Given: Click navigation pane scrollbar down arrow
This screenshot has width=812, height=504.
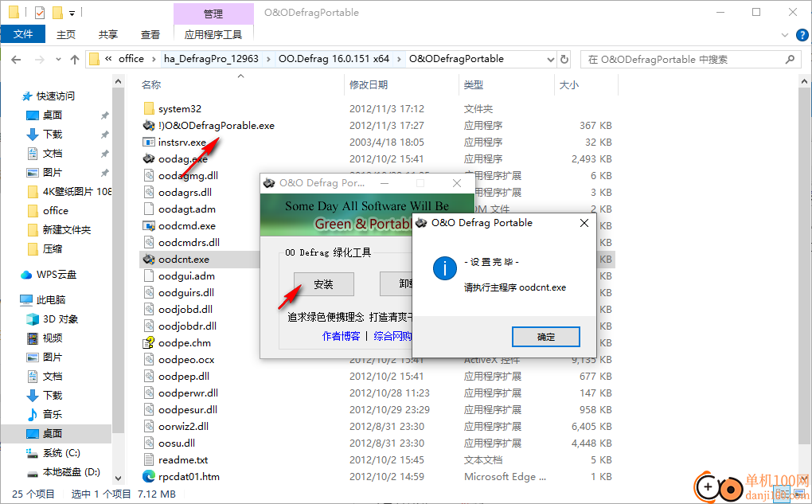Looking at the screenshot, I should point(118,478).
